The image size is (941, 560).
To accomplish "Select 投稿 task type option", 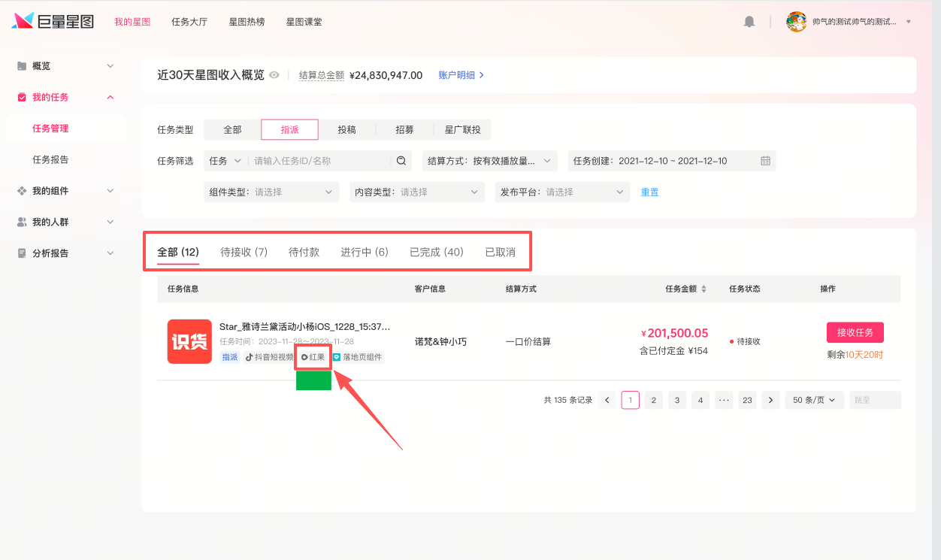I will (x=346, y=130).
